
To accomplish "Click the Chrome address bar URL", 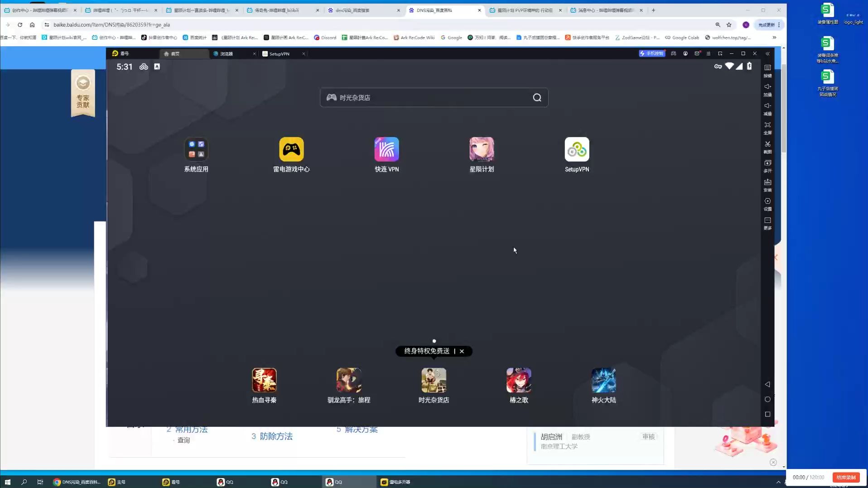I will click(111, 25).
